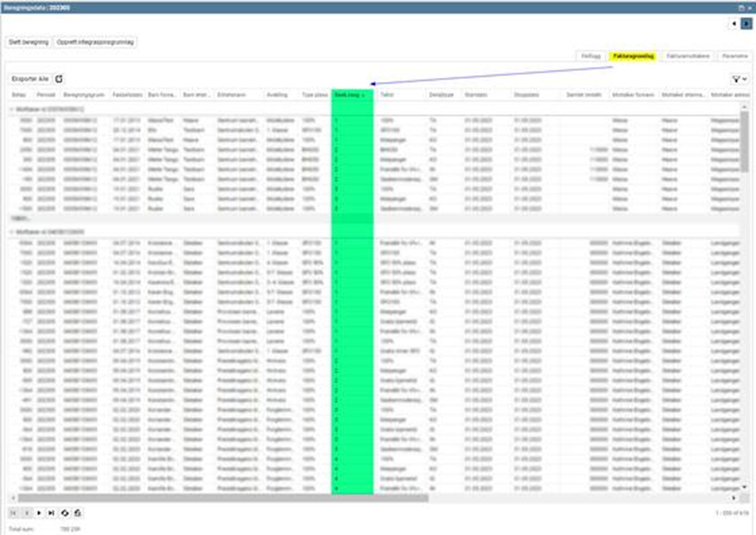Go to the first page of results
Screen dimensions: 756x535
15,513
